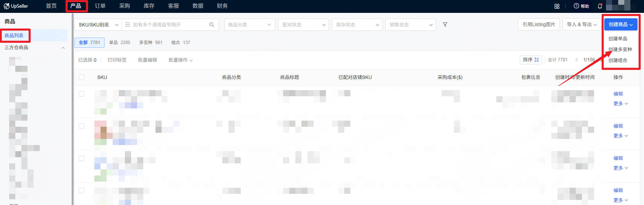644x205 pixels.
Task: Select the second product row checkbox
Action: point(81,126)
